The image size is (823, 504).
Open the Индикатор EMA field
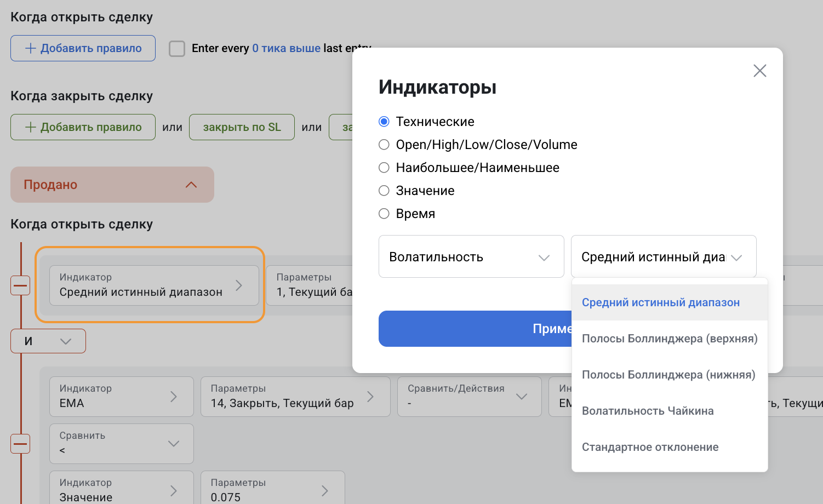[x=122, y=397]
